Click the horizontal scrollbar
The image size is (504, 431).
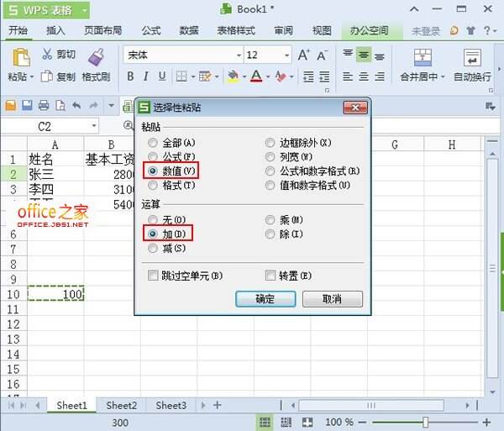click(371, 405)
